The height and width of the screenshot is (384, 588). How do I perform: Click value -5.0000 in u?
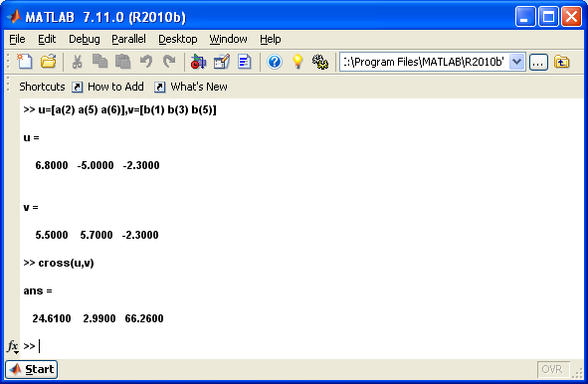pos(96,165)
